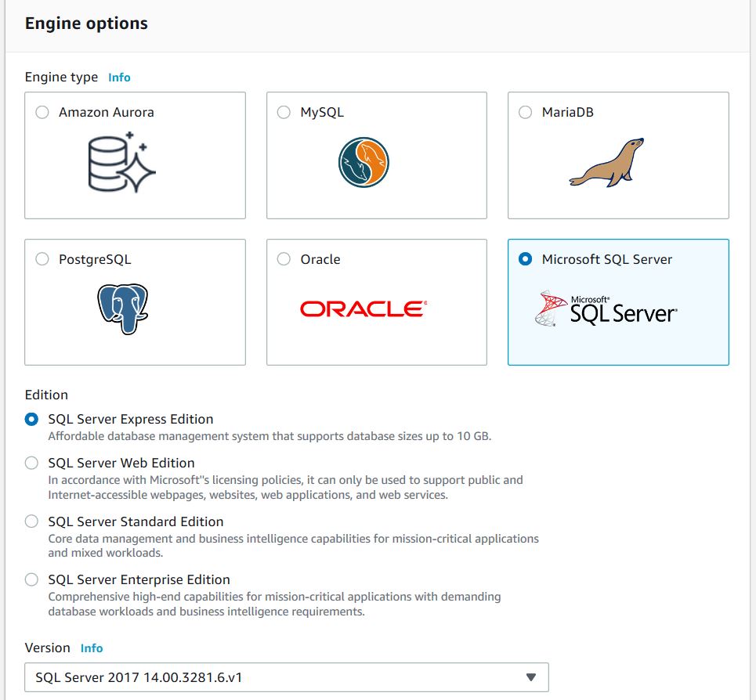Open Info link next to Version
The image size is (756, 700).
(x=92, y=648)
